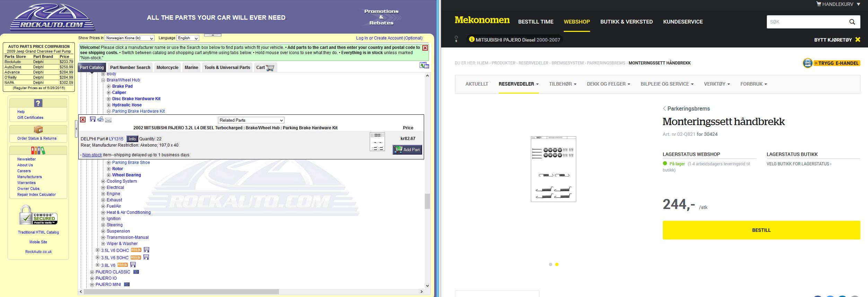Close the part listing with red X
This screenshot has width=868, height=297.
tap(83, 120)
